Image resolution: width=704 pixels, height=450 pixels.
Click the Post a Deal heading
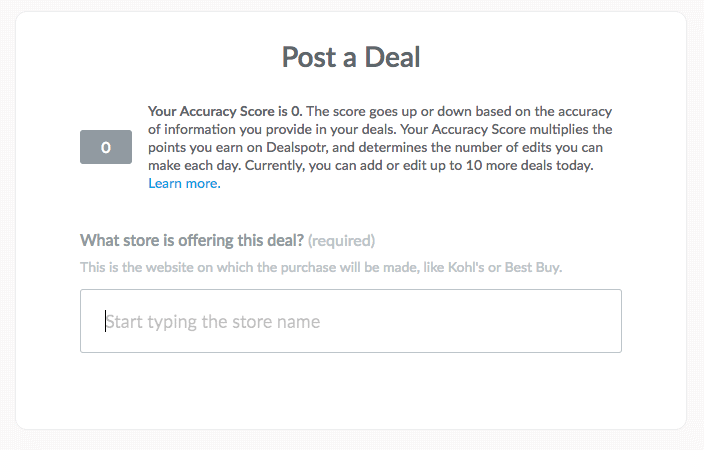click(x=351, y=57)
